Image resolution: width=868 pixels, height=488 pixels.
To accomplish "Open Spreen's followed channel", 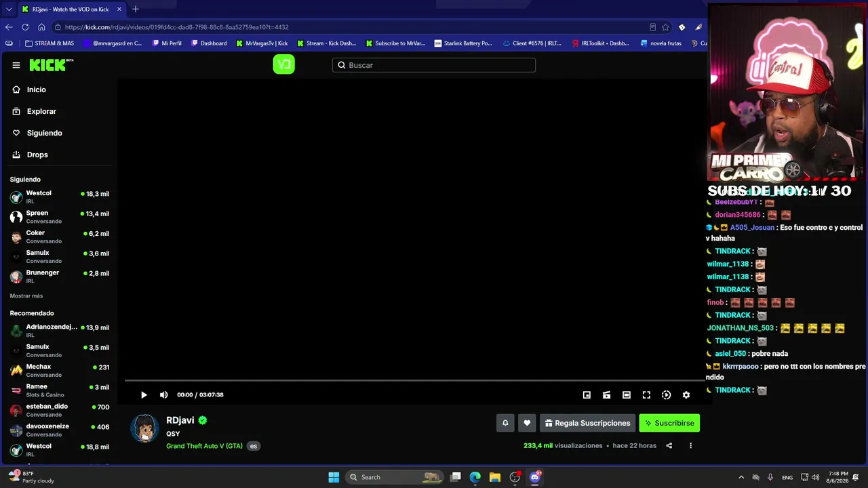I will 59,217.
